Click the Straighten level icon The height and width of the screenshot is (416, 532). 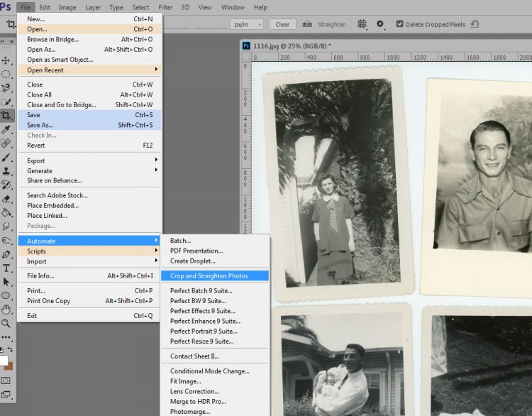pos(307,24)
